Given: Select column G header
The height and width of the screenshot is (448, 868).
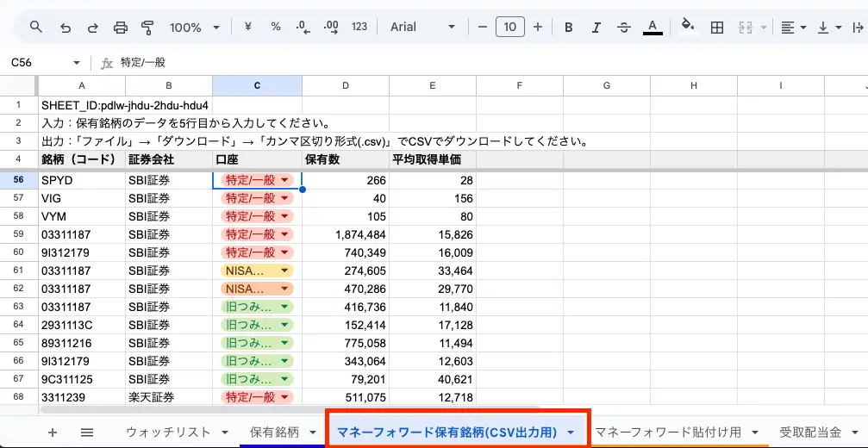Looking at the screenshot, I should 607,86.
